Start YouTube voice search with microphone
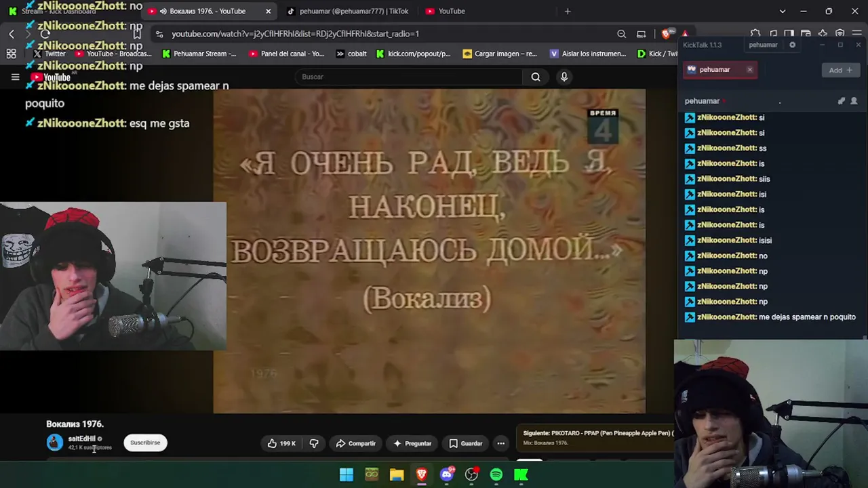Viewport: 868px width, 488px height. pos(564,77)
